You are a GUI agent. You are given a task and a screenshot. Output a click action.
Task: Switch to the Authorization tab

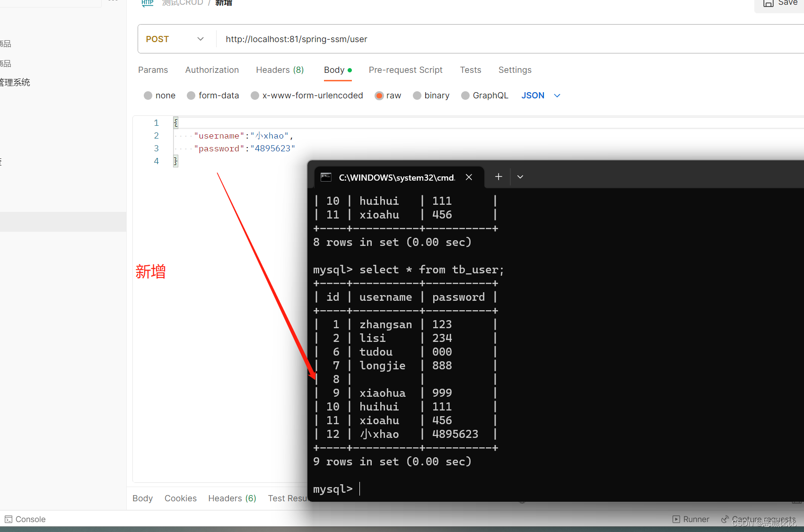point(212,70)
